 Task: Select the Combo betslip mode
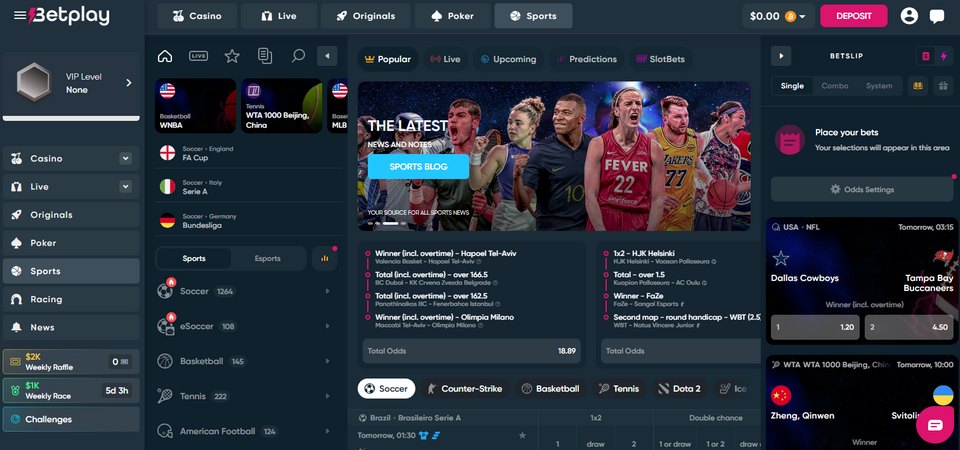(834, 86)
